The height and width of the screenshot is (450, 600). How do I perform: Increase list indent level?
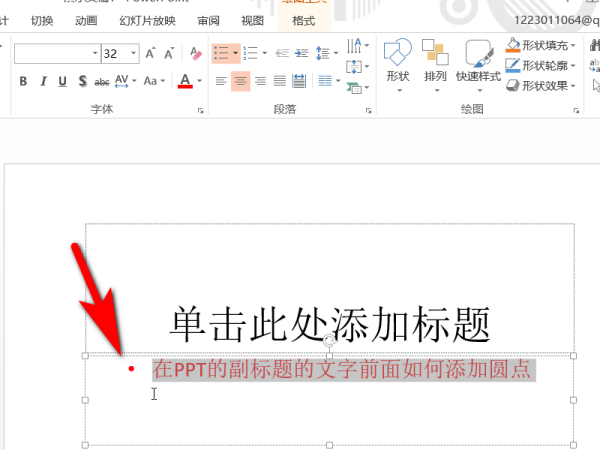(302, 53)
